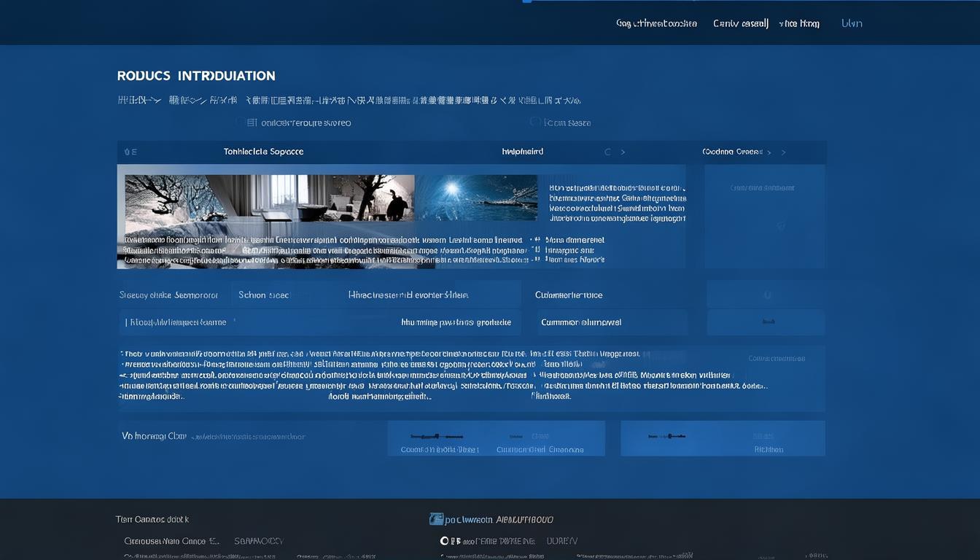Expand the chevron arrow next to the C icon

[x=623, y=152]
